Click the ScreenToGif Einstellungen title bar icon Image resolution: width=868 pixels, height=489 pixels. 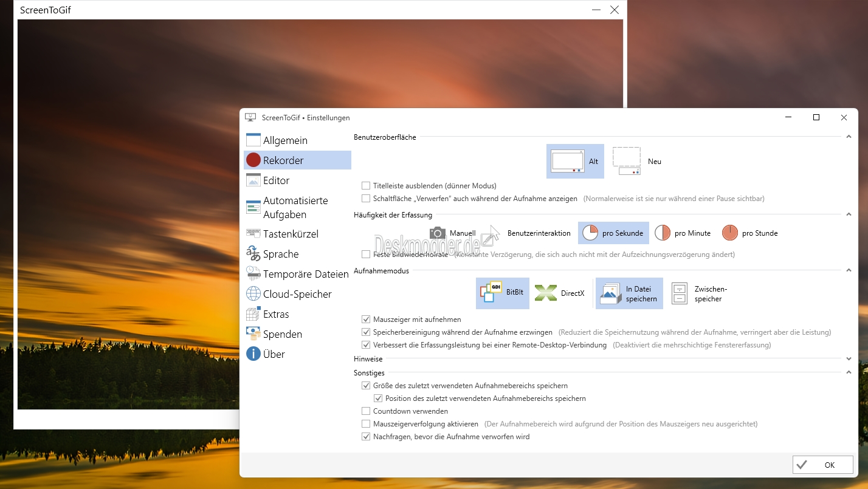coord(250,117)
